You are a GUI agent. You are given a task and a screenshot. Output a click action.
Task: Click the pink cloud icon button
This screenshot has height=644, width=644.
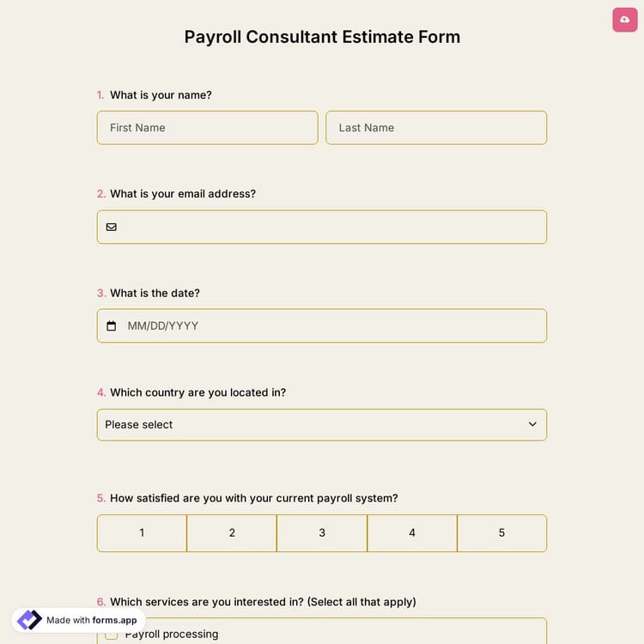[624, 19]
